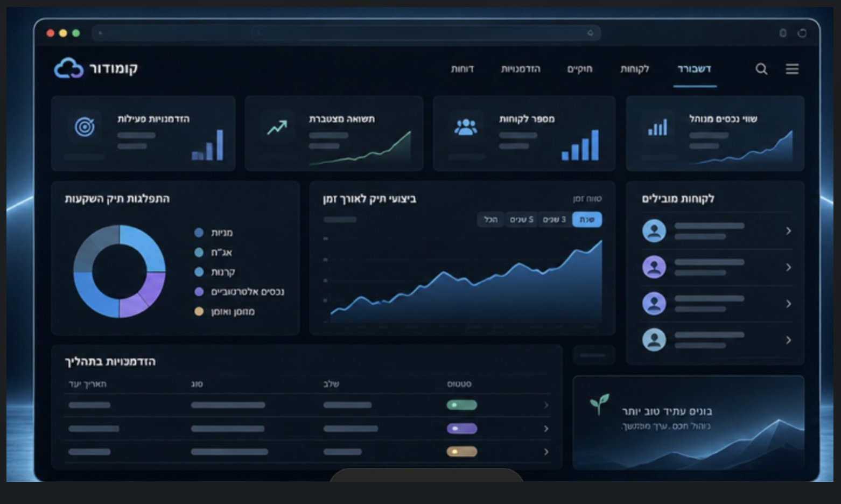Expand the table row with orange status chevron
841x504 pixels.
tap(546, 452)
